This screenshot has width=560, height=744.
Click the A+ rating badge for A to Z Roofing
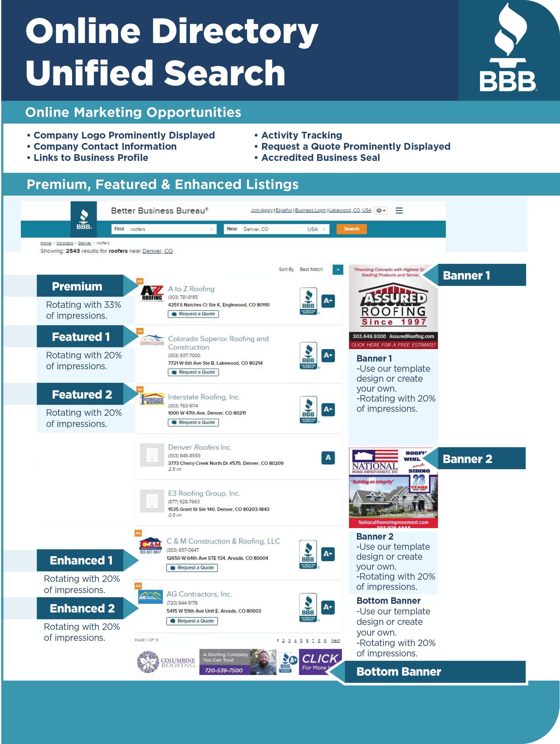point(328,302)
